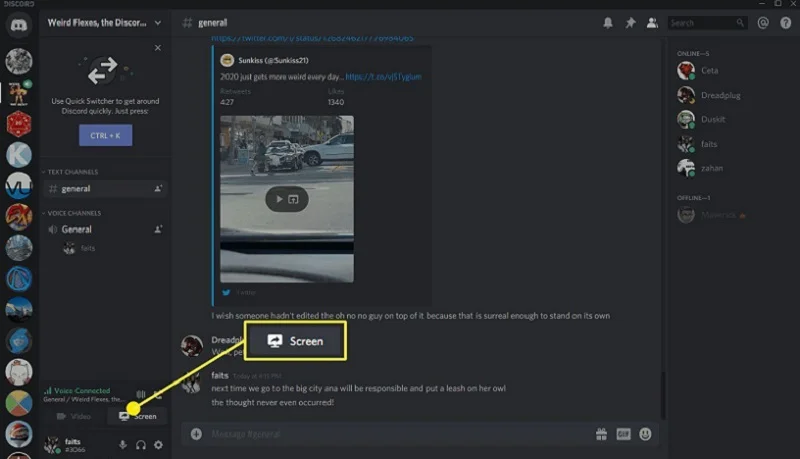Switch to the VU logo server
The width and height of the screenshot is (800, 459).
19,186
